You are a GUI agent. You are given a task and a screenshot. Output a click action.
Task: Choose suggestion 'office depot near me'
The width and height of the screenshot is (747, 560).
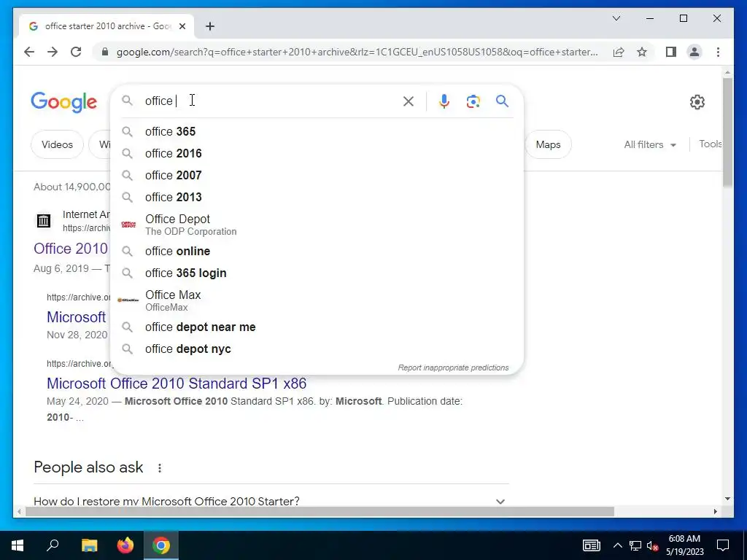pyautogui.click(x=317, y=327)
